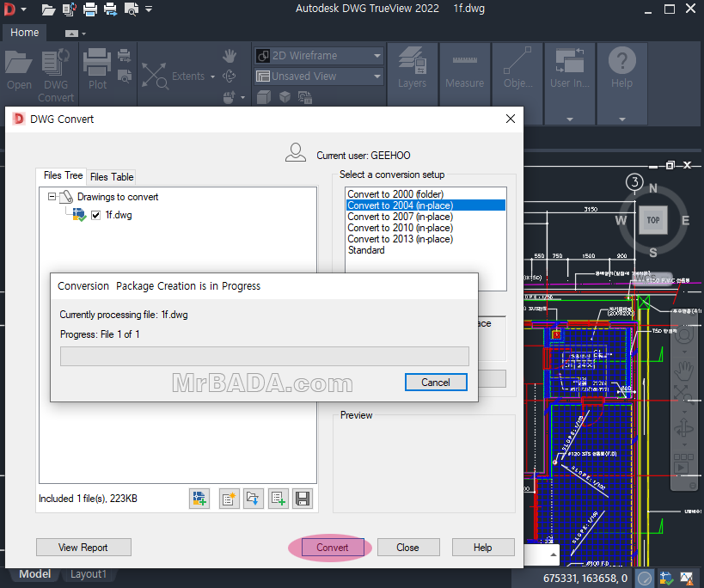Click the TOP face of the ViewCube
This screenshot has height=588, width=704.
[x=653, y=220]
